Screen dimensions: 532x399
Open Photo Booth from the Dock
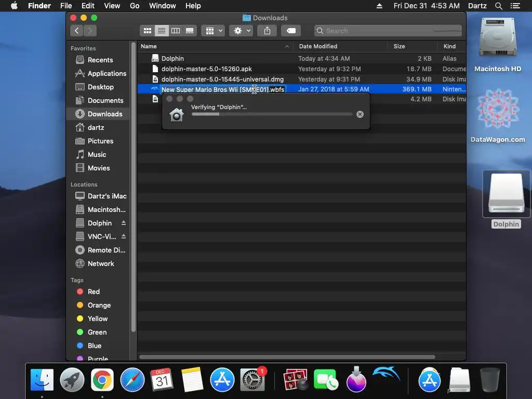coord(295,380)
